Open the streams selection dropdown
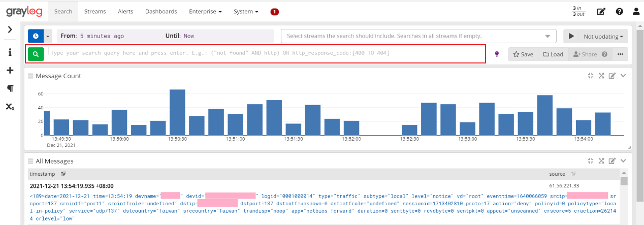This screenshot has height=225, width=644. (418, 36)
